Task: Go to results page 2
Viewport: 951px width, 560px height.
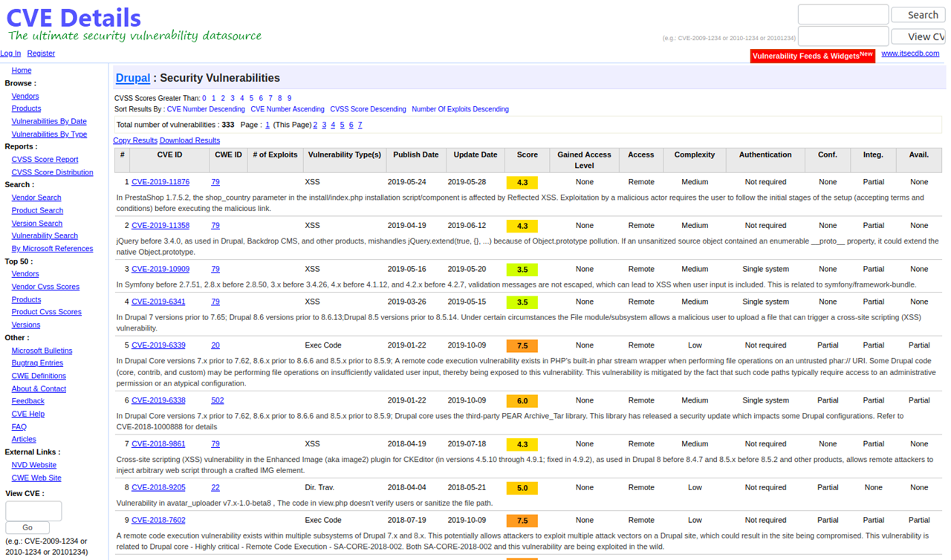Action: (x=315, y=125)
